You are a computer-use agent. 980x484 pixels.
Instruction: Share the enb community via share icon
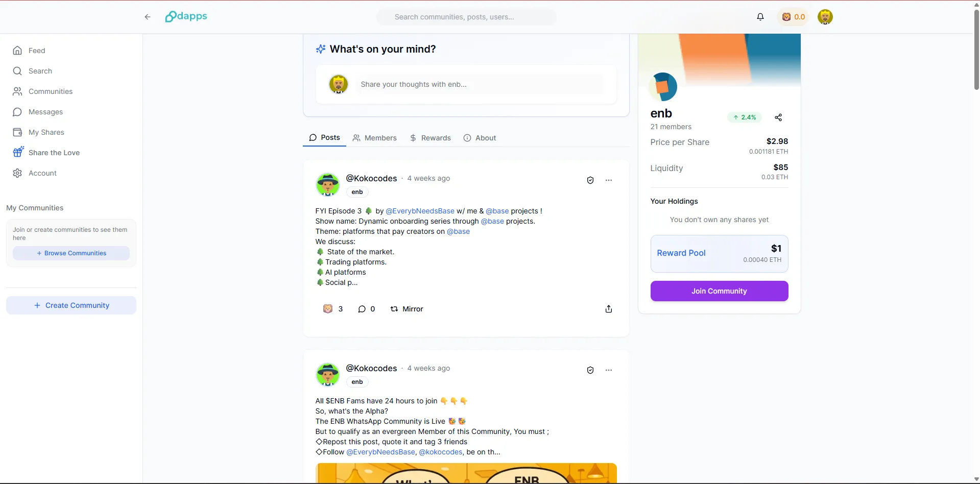point(778,117)
